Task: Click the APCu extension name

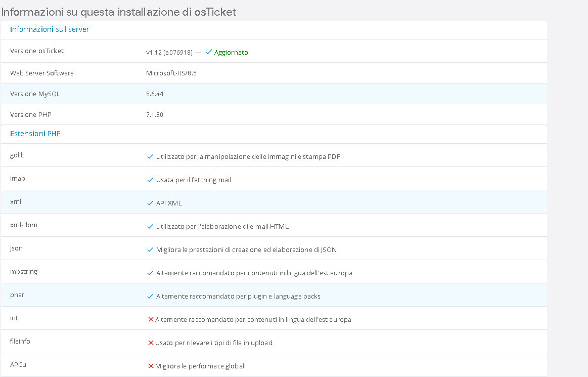Action: point(18,365)
